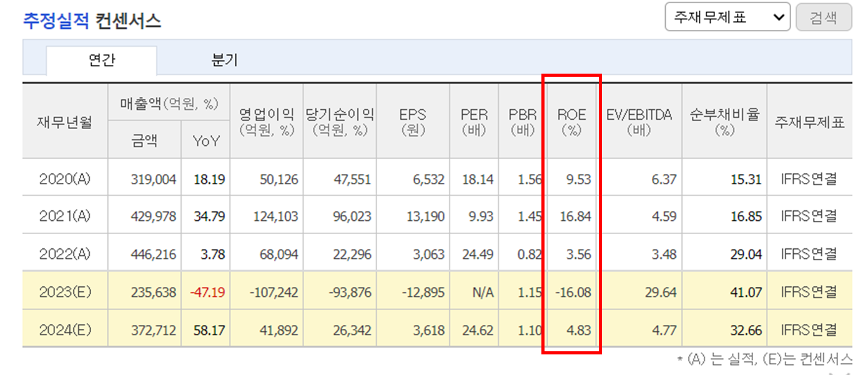Click the 446,216 revenue cell
868x375 pixels.
pyautogui.click(x=154, y=254)
